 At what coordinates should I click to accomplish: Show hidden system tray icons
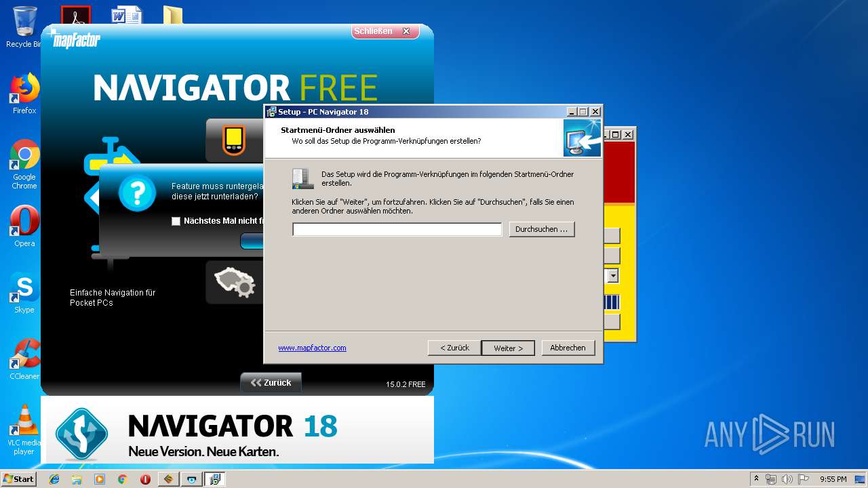click(x=756, y=479)
